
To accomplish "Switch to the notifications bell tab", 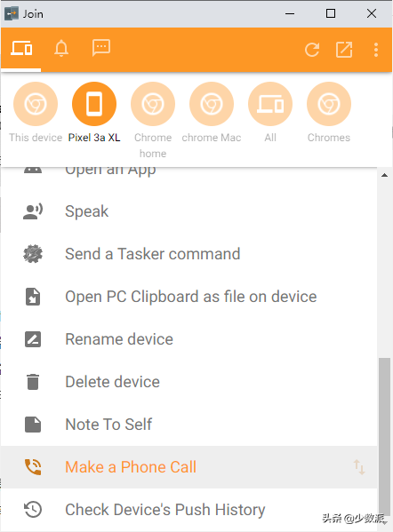I will click(x=61, y=48).
